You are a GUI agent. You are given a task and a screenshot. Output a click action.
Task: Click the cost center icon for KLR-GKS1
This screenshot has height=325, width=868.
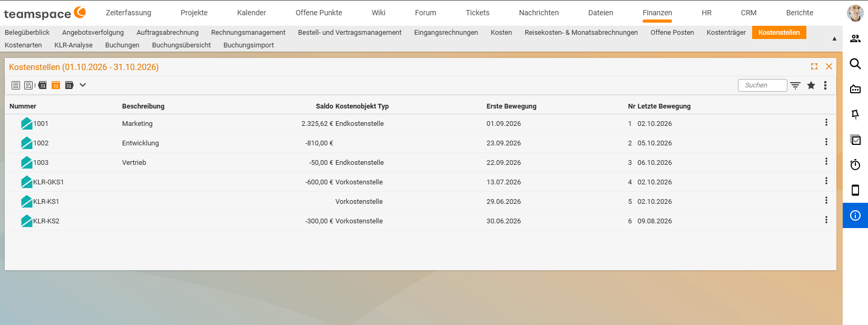[27, 182]
